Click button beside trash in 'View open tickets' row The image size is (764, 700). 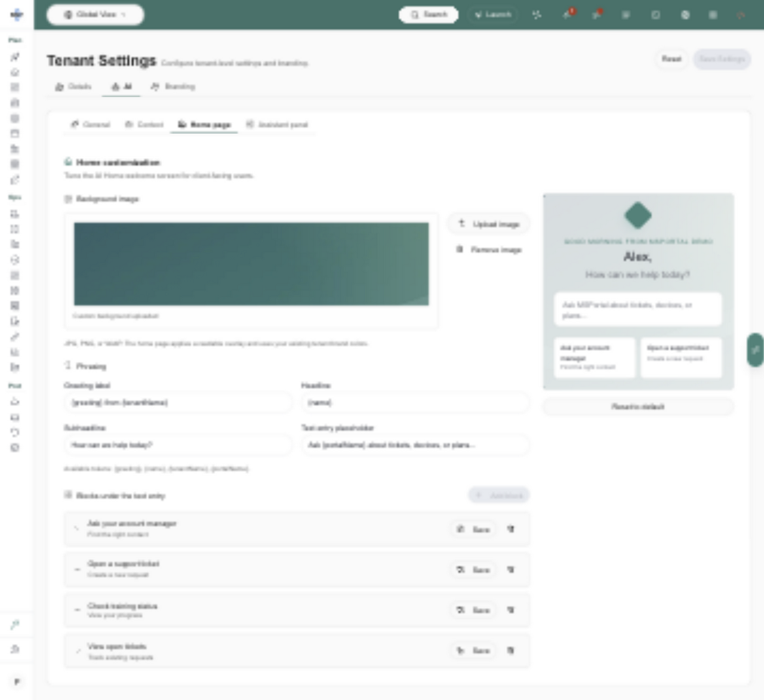tap(473, 650)
